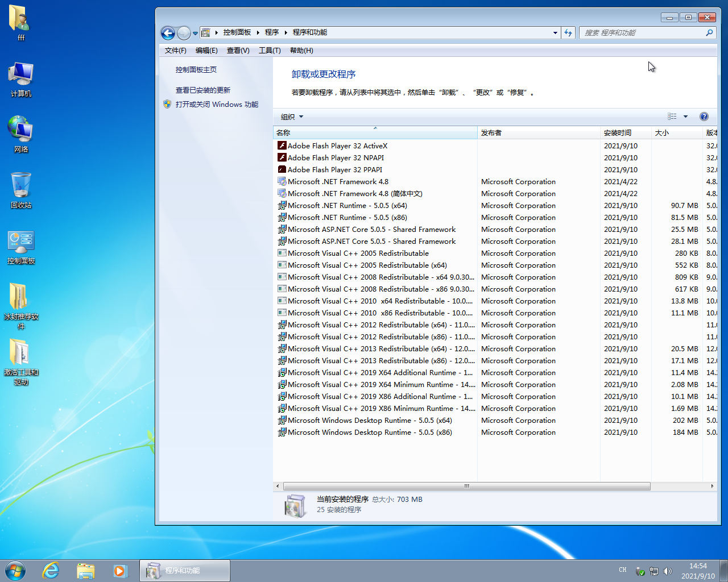Launch Windows Media Player from taskbar
728x582 pixels.
pos(119,570)
